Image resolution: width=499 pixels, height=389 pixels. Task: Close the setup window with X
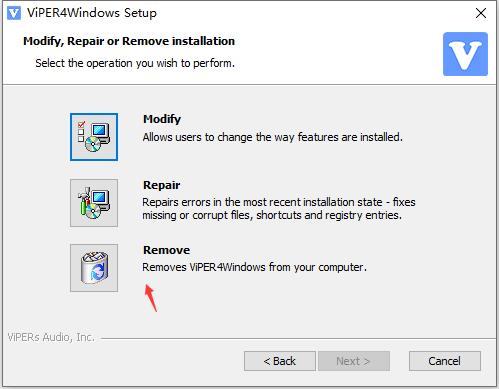click(x=481, y=13)
